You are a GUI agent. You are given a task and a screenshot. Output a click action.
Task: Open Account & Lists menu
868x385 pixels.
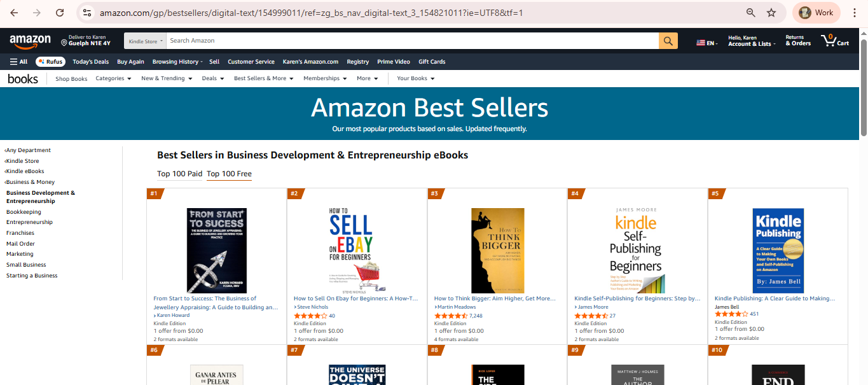[x=752, y=41]
